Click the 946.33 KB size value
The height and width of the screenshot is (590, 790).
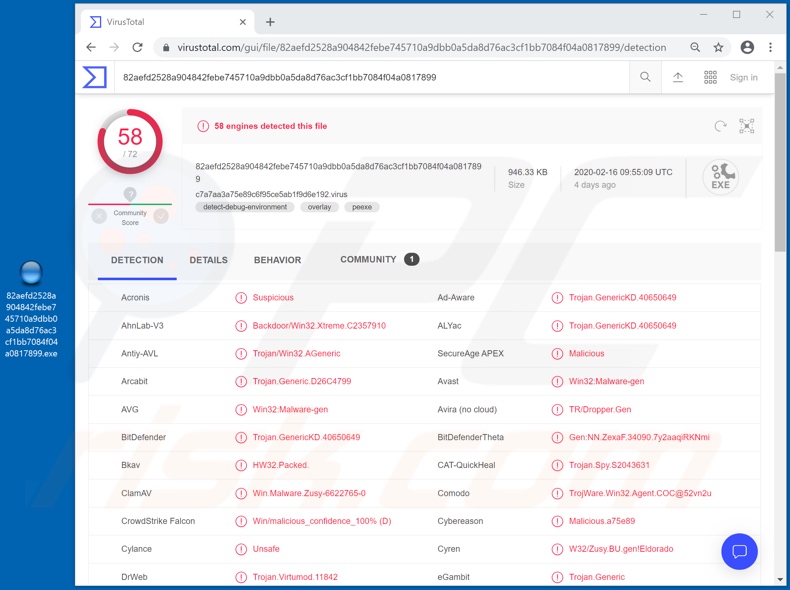point(528,172)
